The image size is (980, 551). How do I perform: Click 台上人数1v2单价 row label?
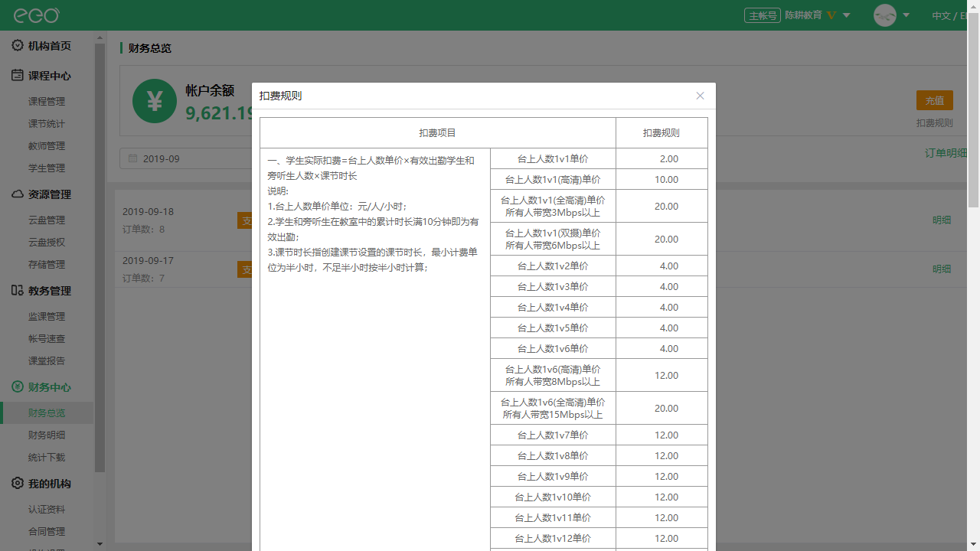(553, 266)
